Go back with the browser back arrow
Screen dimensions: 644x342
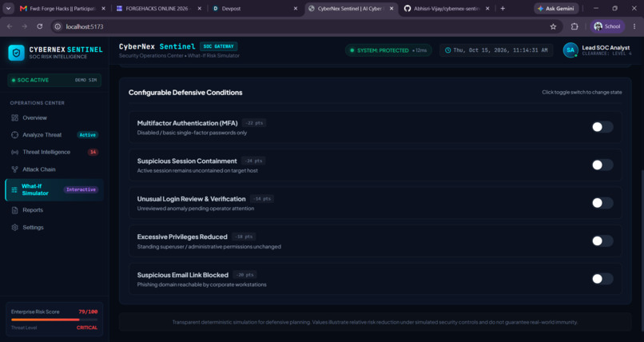(10, 26)
